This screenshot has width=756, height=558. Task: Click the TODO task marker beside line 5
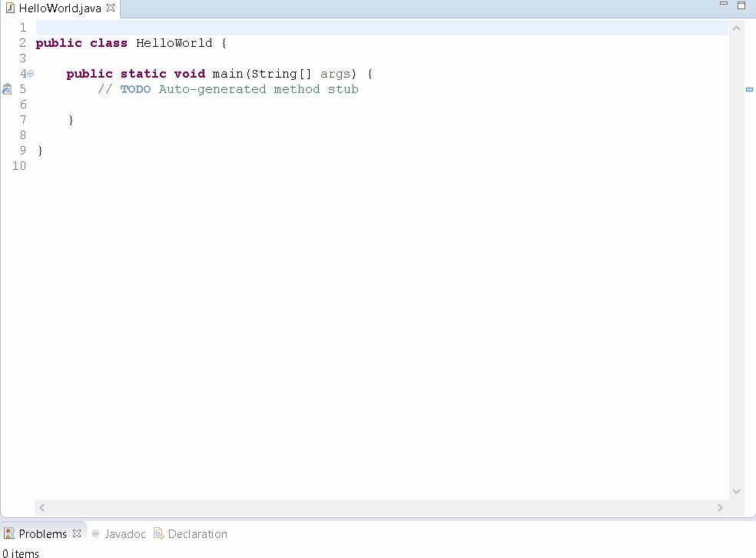(x=6, y=89)
